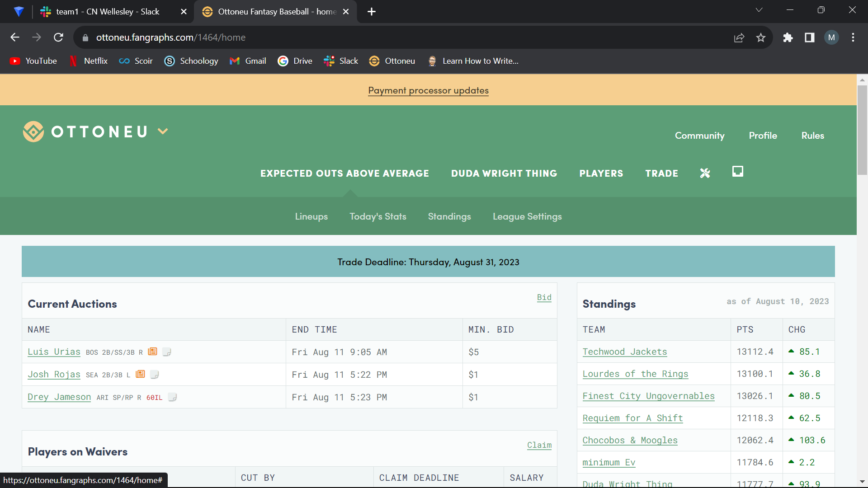Open the Scoir bookmark
The width and height of the screenshot is (868, 488).
pyautogui.click(x=136, y=61)
